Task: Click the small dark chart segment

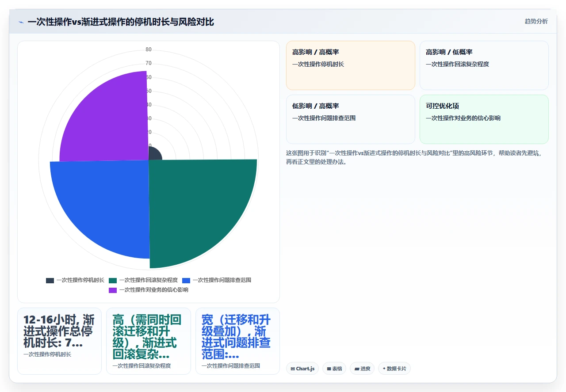Action: point(155,153)
